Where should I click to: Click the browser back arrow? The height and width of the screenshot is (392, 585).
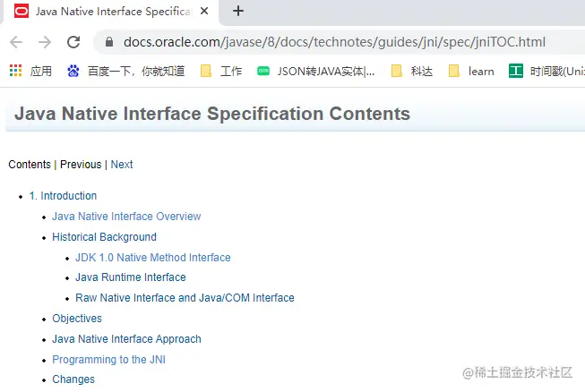tap(16, 42)
